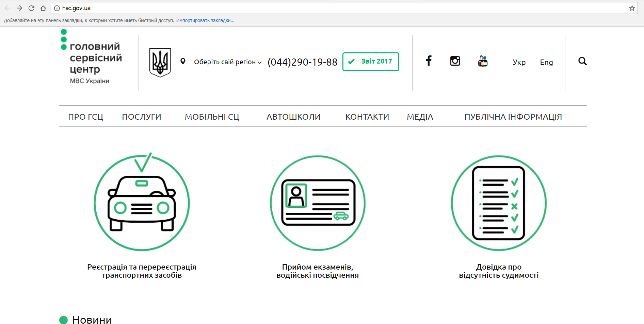644x324 pixels.
Task: Click Довідка про відсутність судимості link
Action: tap(499, 271)
